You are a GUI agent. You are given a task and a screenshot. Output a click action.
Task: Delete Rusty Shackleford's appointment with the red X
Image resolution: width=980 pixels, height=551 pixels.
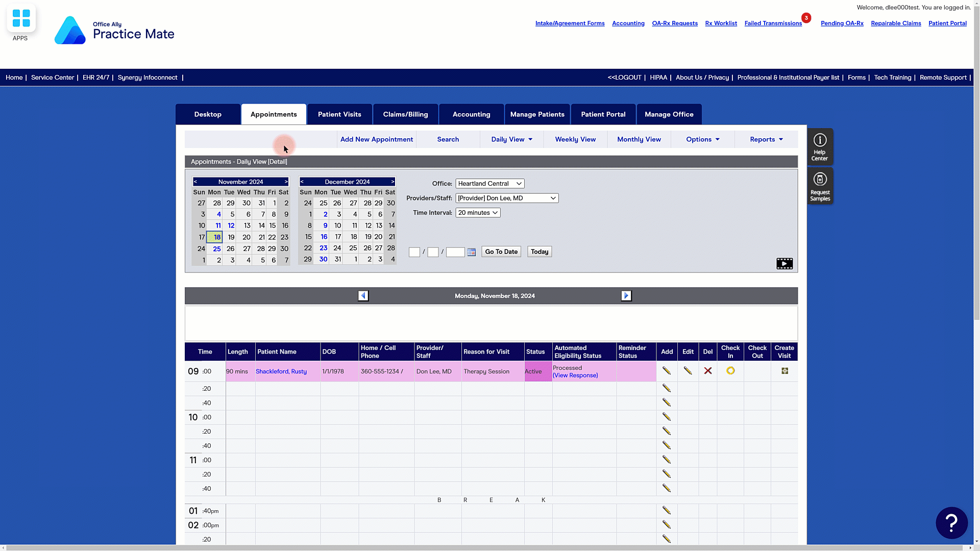tap(707, 371)
